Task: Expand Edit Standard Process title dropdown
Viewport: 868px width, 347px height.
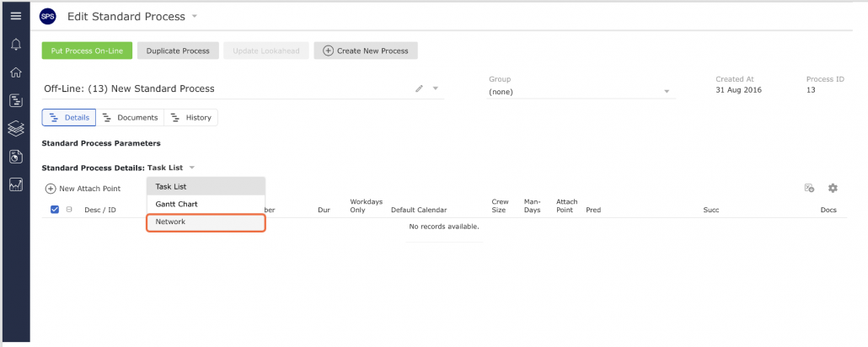Action: pyautogui.click(x=195, y=17)
